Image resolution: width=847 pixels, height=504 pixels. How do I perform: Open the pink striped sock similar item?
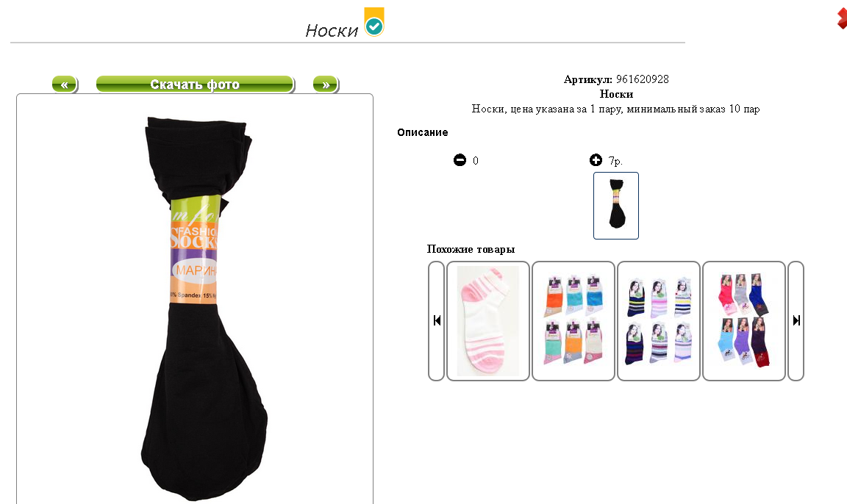point(488,320)
